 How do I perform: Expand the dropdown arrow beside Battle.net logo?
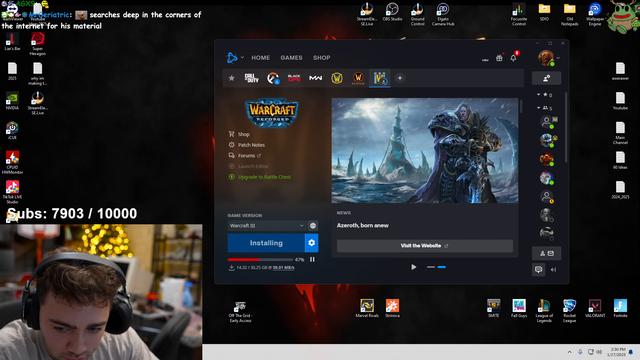pos(242,58)
